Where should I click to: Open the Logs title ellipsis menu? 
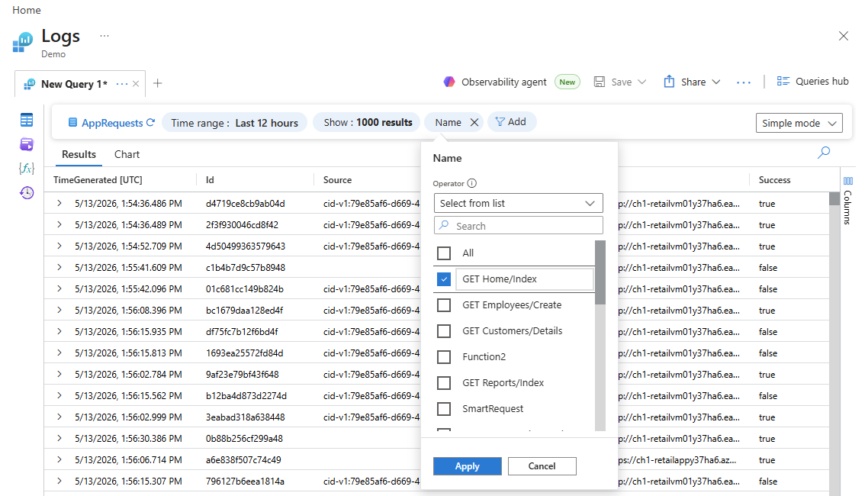click(x=104, y=35)
